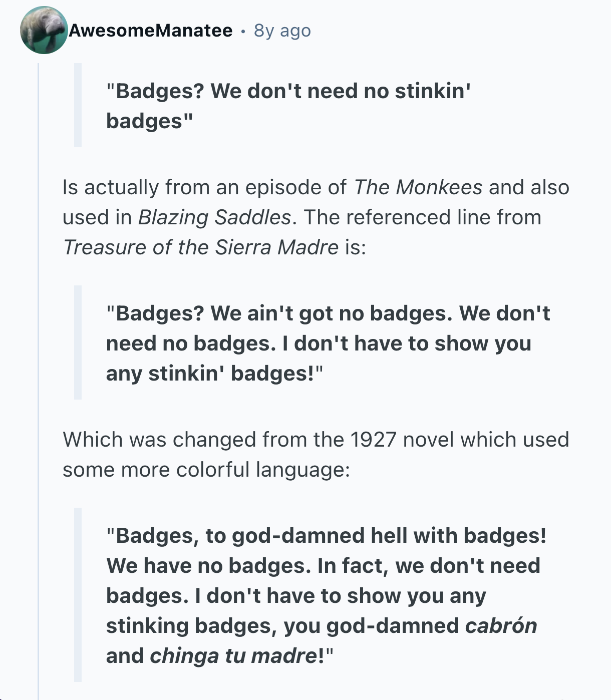
Task: Click the vertical bar beside the third blockquote
Action: click(x=78, y=595)
